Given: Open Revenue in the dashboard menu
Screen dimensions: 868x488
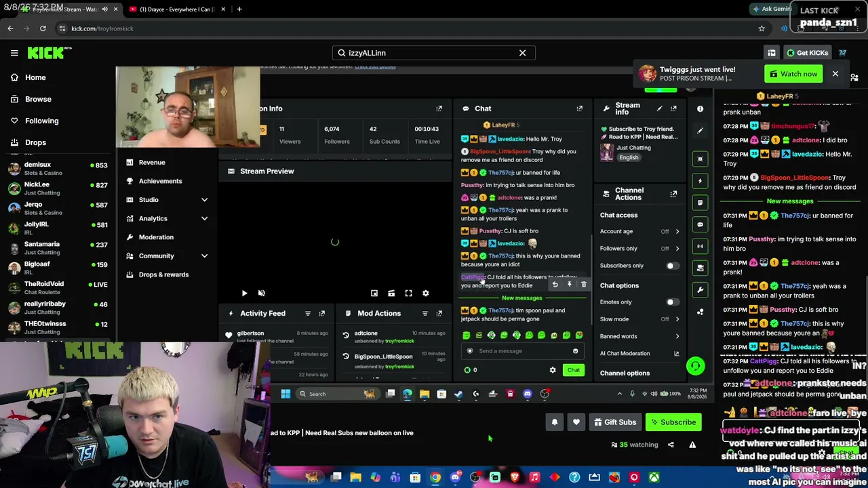Looking at the screenshot, I should (x=152, y=163).
